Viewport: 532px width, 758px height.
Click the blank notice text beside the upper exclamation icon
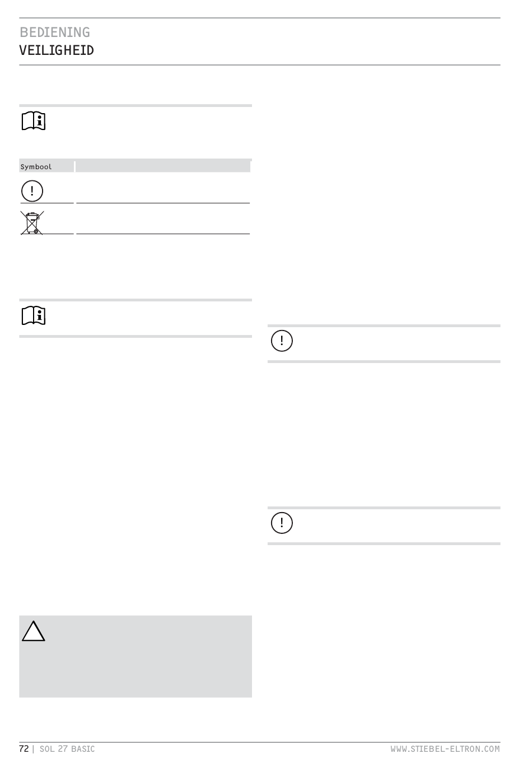tap(396, 343)
